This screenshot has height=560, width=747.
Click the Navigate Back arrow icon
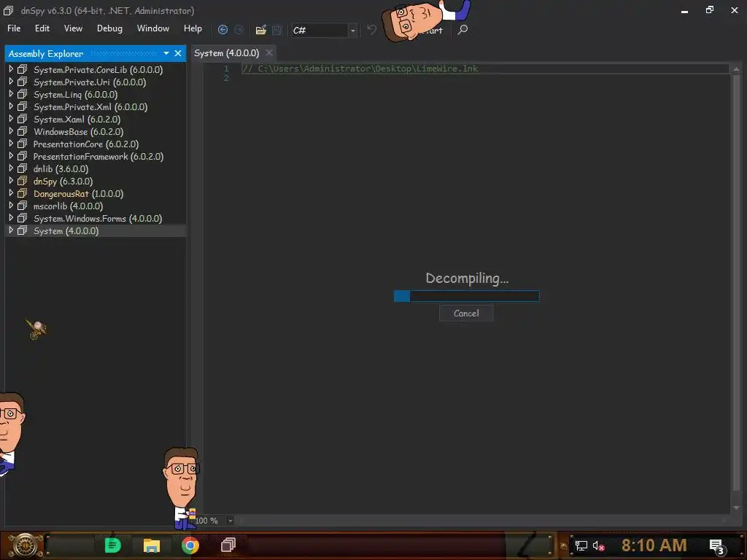coord(222,29)
